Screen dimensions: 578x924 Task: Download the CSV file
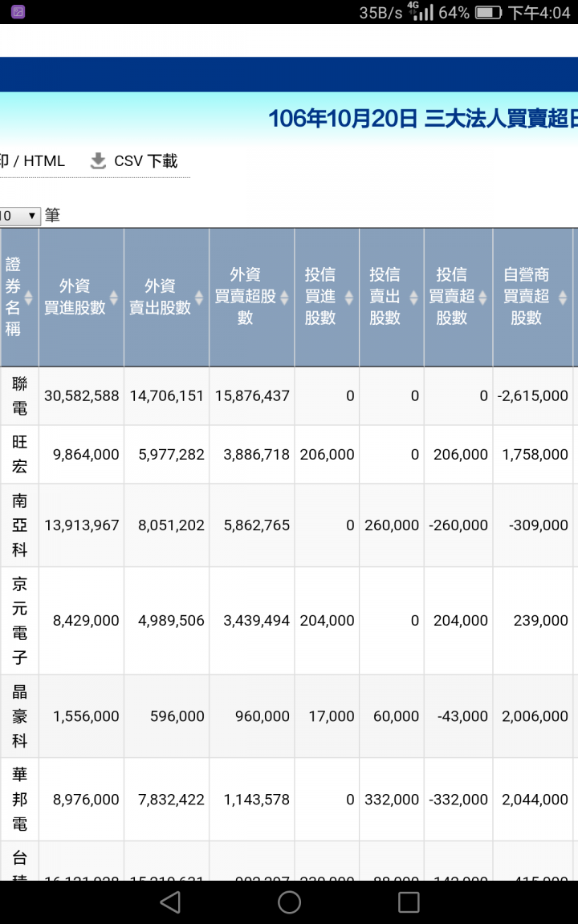click(134, 161)
